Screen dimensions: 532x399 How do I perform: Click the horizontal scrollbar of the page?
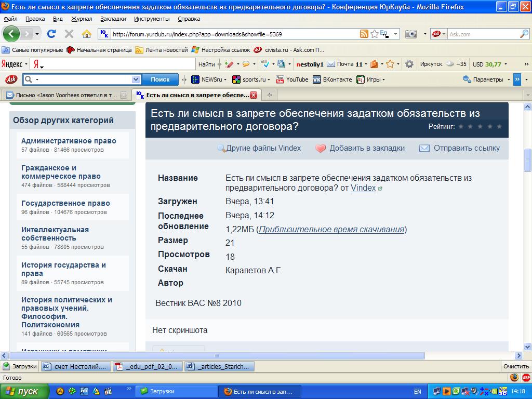(260, 356)
